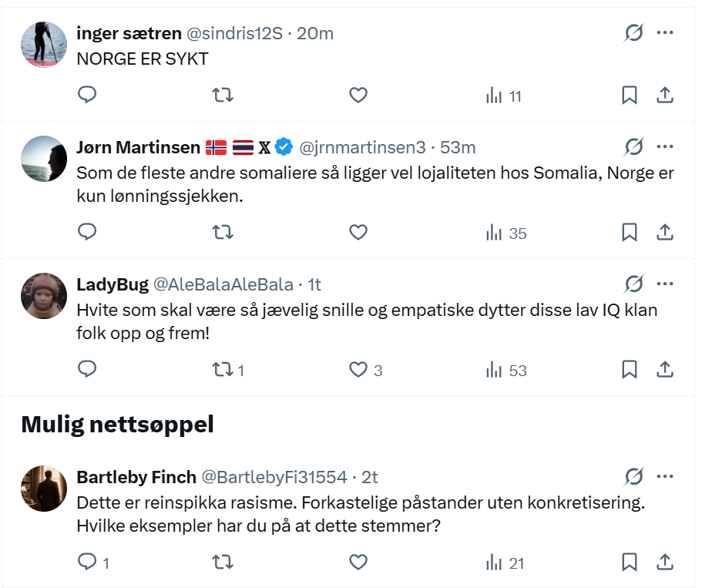The height and width of the screenshot is (588, 712).
Task: Open more options on inger sætren's post
Action: pos(665,33)
